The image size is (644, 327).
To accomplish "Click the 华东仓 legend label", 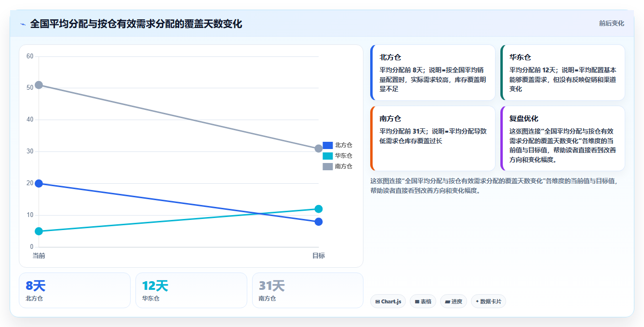I will click(x=344, y=156).
